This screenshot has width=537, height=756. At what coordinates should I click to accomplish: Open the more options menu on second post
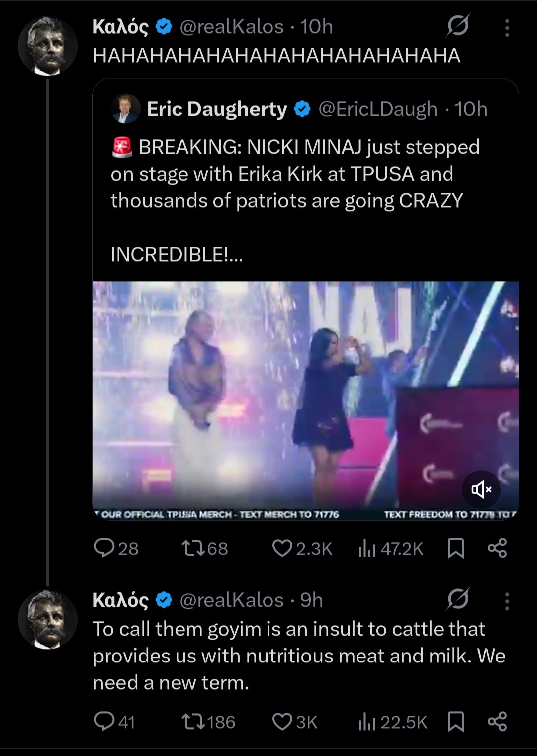pos(507,601)
